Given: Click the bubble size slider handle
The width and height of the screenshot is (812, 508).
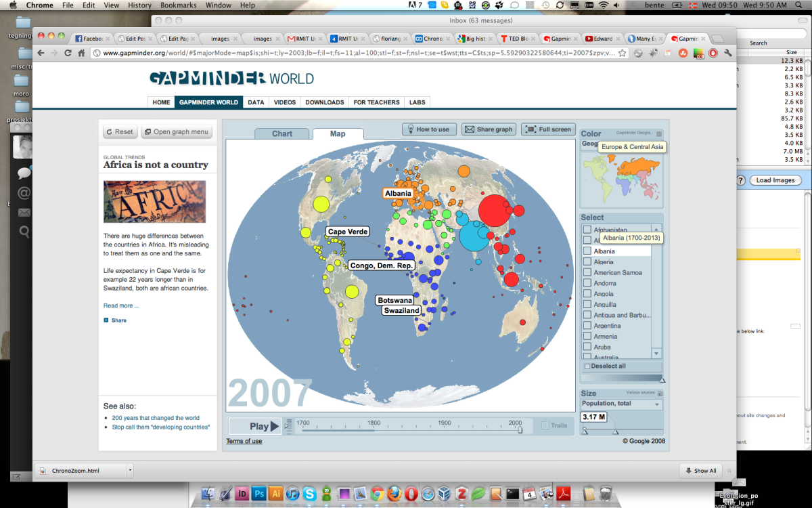Looking at the screenshot, I should [615, 431].
